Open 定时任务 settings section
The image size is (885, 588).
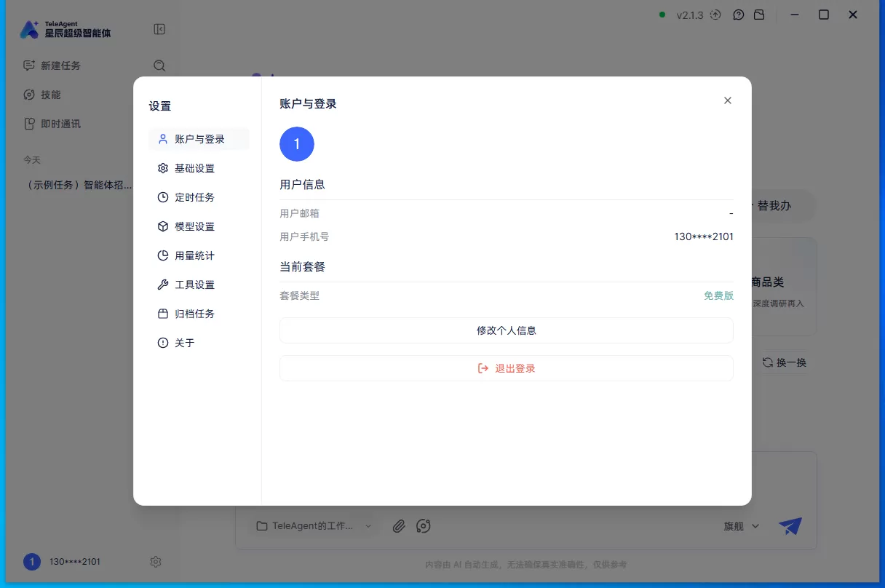coord(199,197)
